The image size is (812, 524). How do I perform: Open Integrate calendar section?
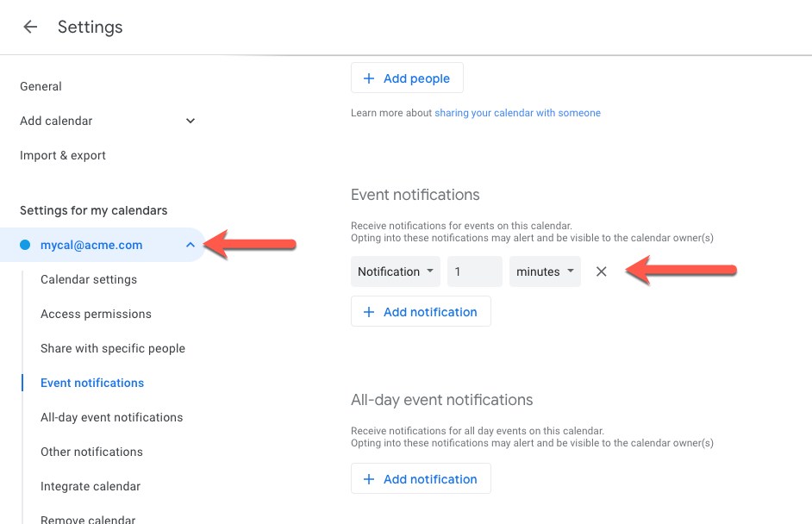pyautogui.click(x=91, y=486)
